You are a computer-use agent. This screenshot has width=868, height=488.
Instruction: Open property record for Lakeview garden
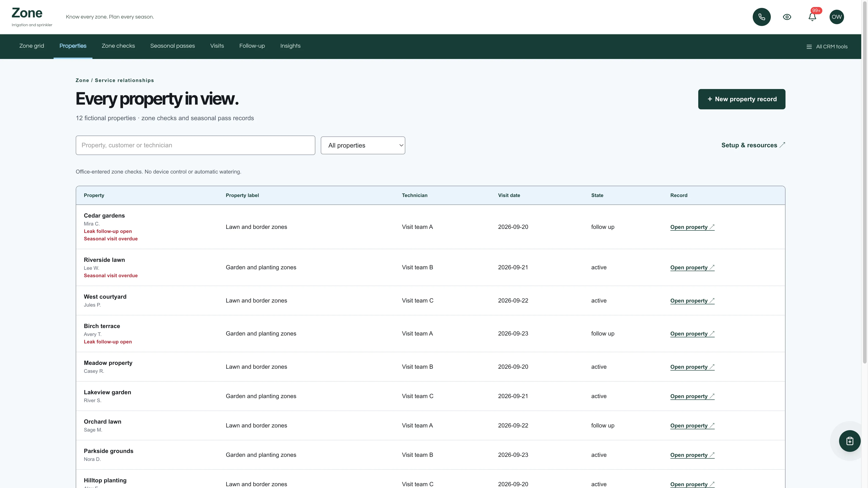point(692,396)
